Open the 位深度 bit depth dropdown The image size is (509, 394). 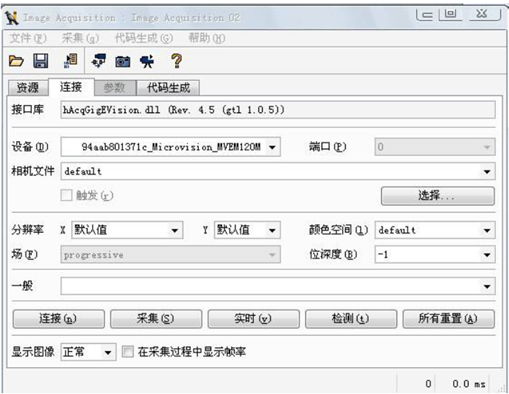point(487,255)
